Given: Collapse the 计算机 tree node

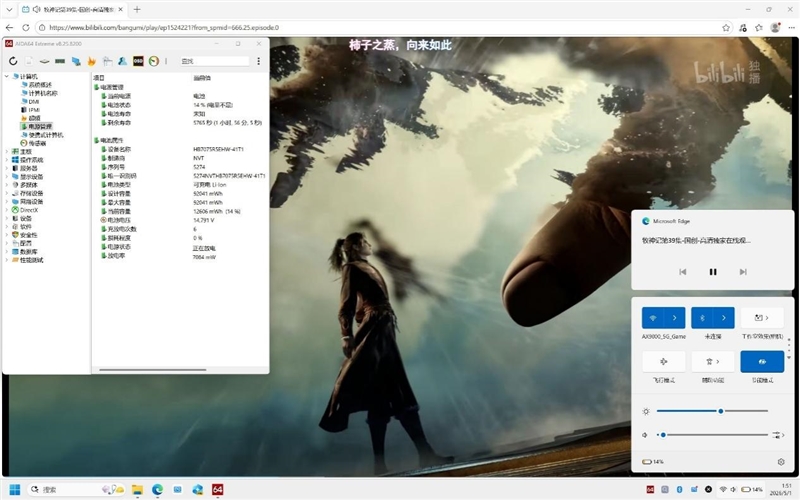Looking at the screenshot, I should (7, 77).
